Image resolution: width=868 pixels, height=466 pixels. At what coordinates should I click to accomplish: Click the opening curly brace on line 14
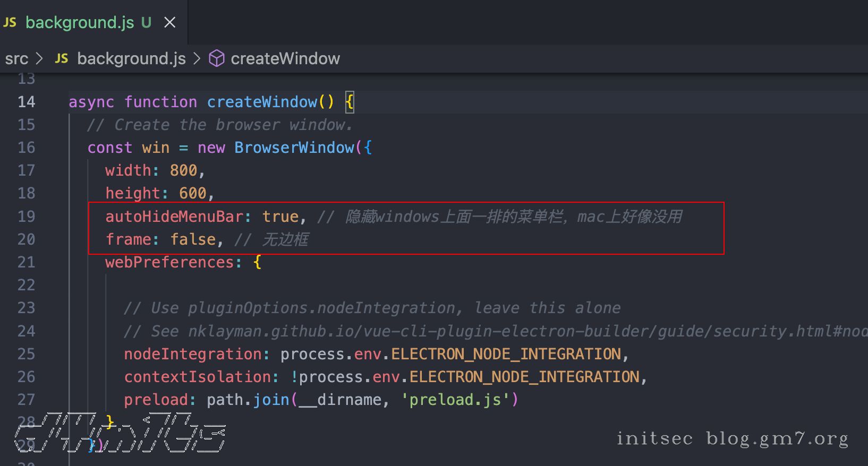pyautogui.click(x=349, y=102)
